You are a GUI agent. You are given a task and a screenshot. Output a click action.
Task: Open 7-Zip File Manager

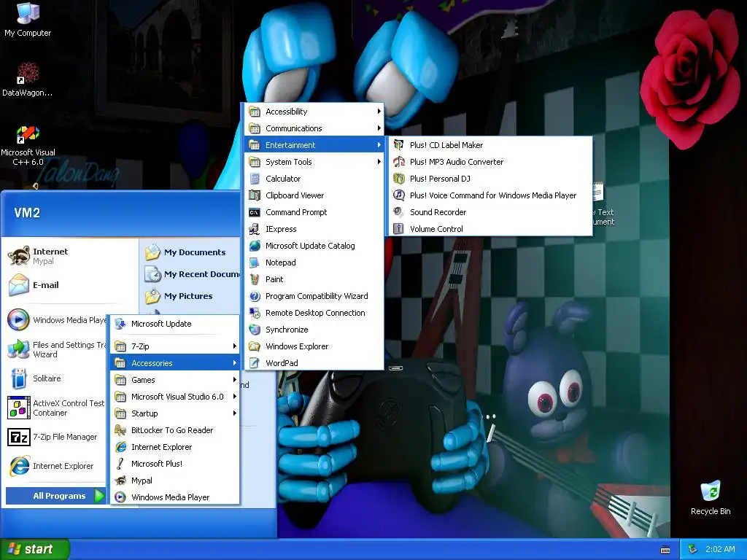[x=55, y=437]
